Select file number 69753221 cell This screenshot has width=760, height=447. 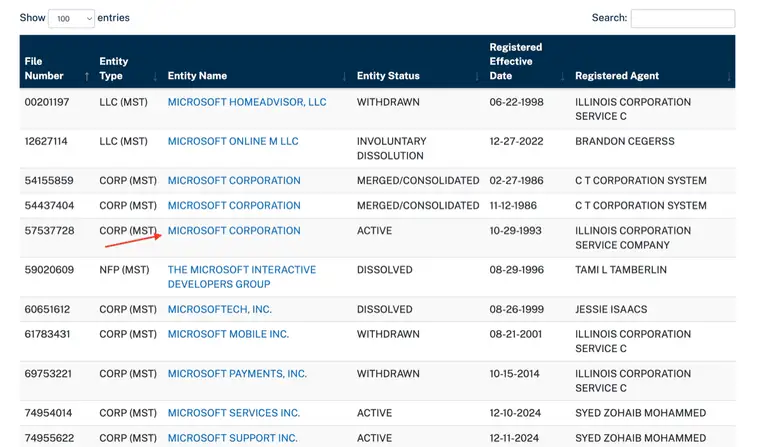pos(48,374)
